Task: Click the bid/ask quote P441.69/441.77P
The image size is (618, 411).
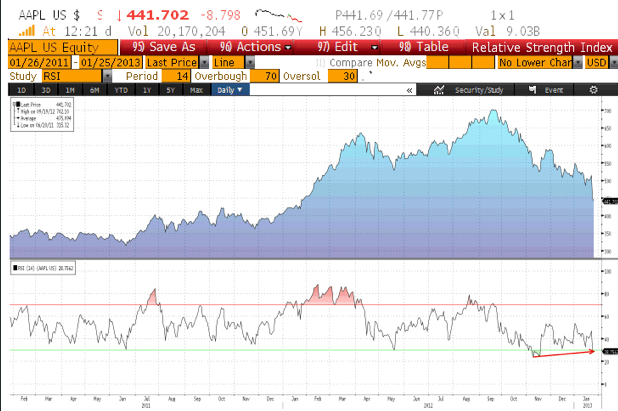Action: coord(389,15)
